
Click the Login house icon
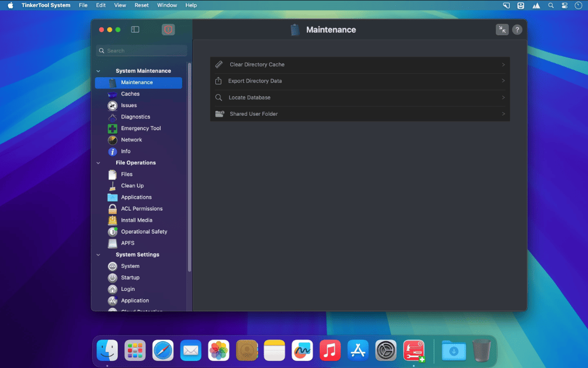tap(112, 289)
